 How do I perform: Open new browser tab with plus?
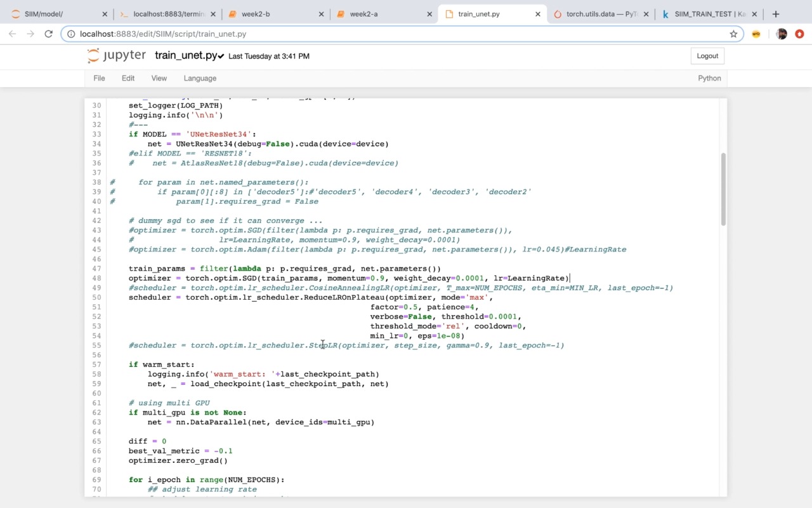(x=775, y=14)
